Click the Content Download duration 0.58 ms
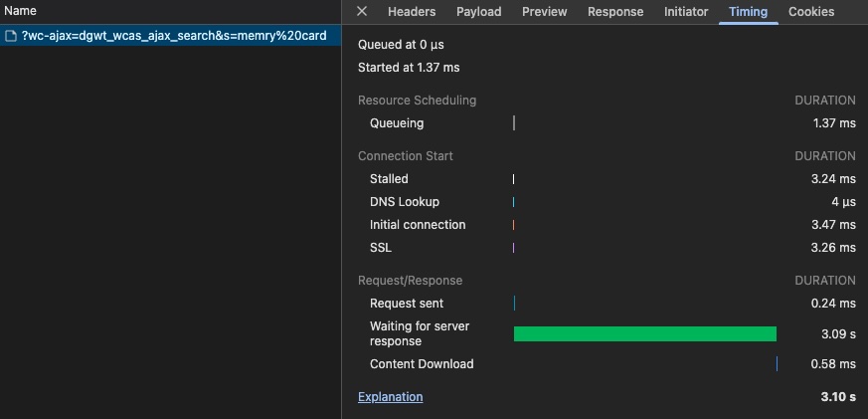The height and width of the screenshot is (419, 868). (833, 364)
